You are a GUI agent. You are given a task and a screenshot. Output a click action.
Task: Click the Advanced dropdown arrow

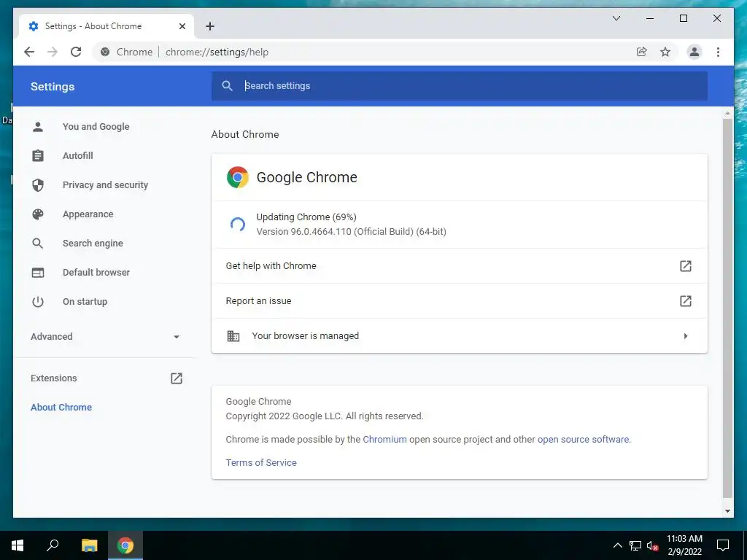[177, 337]
